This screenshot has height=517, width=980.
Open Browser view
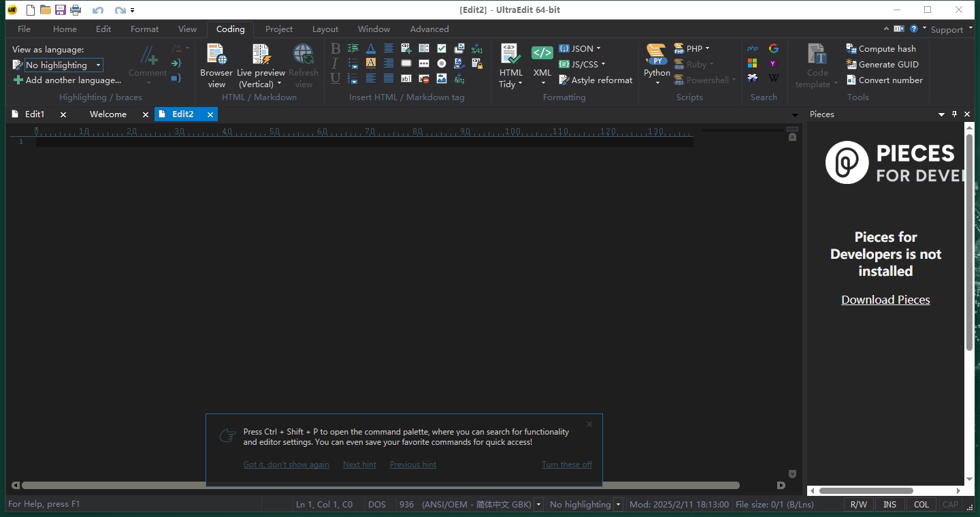[216, 65]
